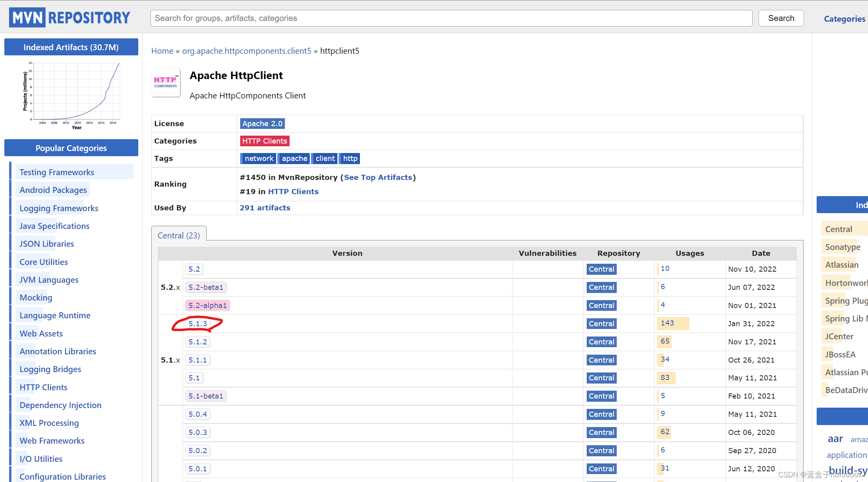Open See Top Artifacts link
This screenshot has width=868, height=482.
(378, 178)
